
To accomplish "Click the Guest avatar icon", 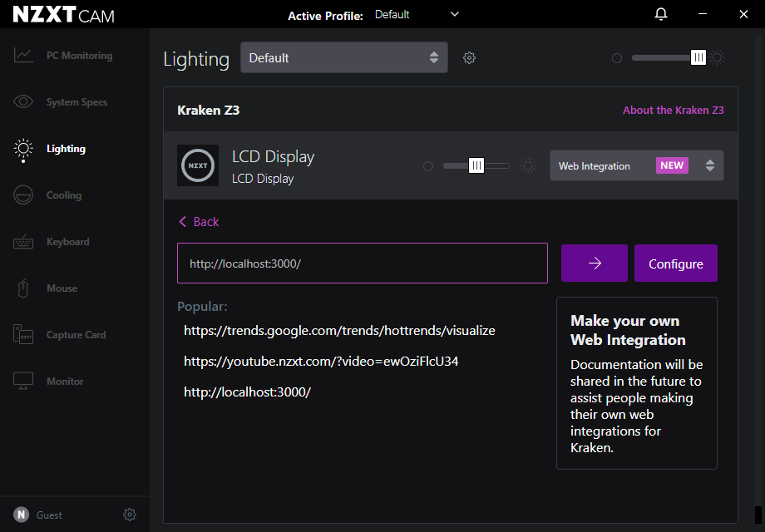I will 21,515.
